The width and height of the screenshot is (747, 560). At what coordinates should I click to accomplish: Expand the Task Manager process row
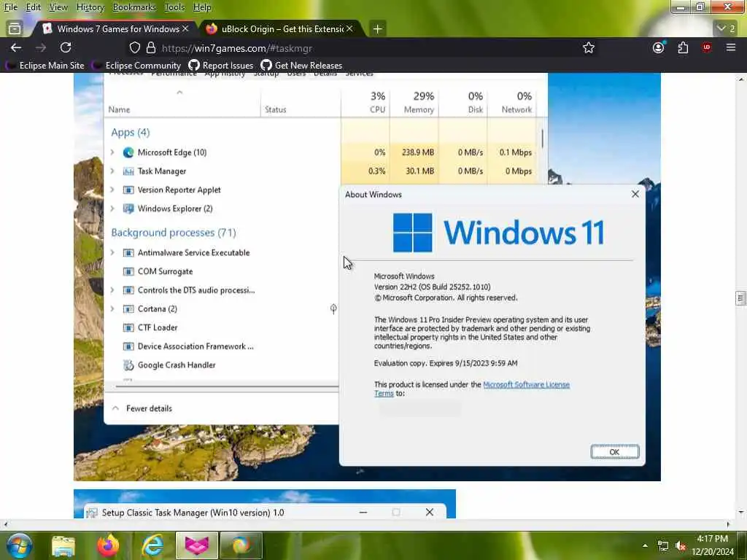[x=112, y=171]
